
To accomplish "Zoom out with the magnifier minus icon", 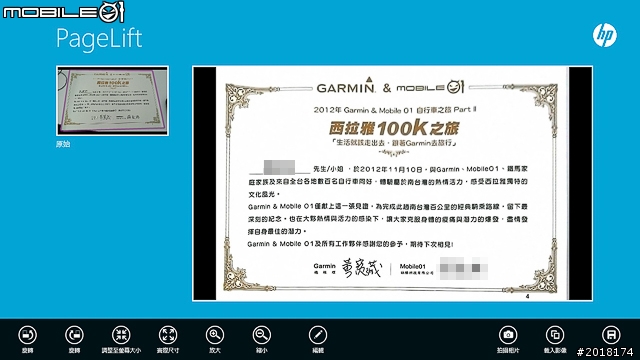I will 262,335.
